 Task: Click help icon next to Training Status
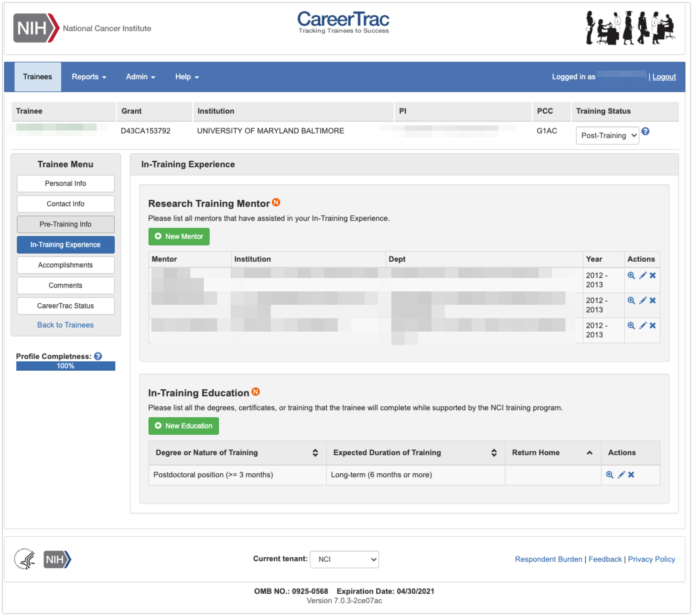click(646, 132)
